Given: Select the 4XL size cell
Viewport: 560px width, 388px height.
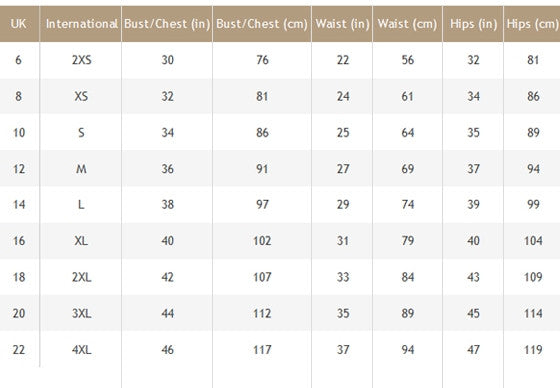Looking at the screenshot, I should [81, 349].
